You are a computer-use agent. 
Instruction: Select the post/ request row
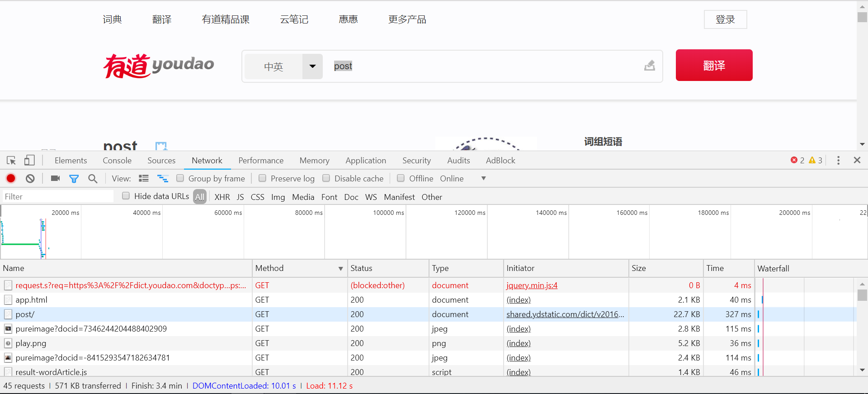click(x=428, y=314)
